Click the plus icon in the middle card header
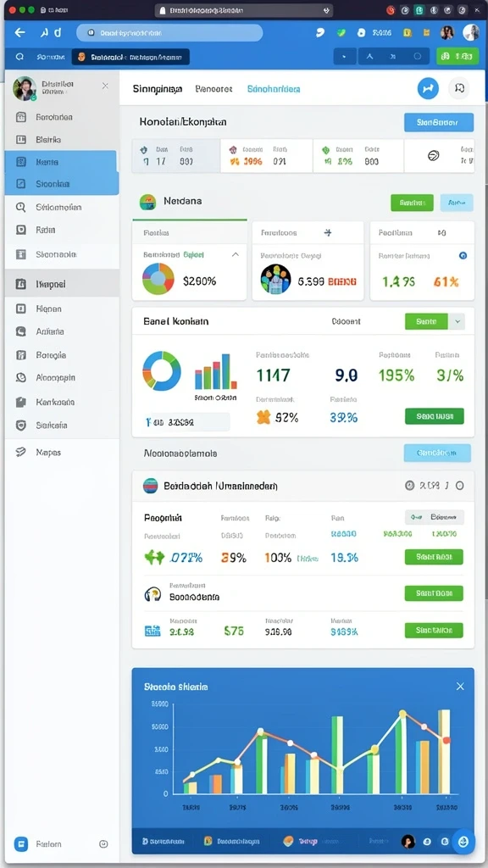 [x=328, y=233]
